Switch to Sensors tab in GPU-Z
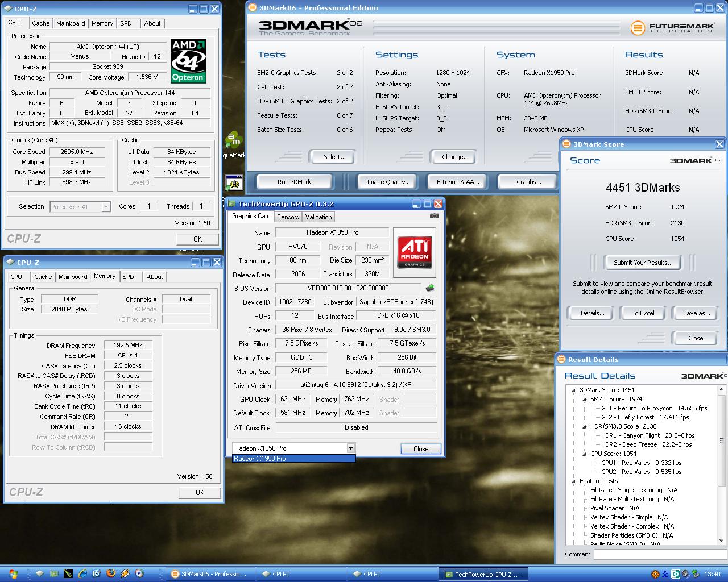The width and height of the screenshot is (728, 582). (288, 217)
